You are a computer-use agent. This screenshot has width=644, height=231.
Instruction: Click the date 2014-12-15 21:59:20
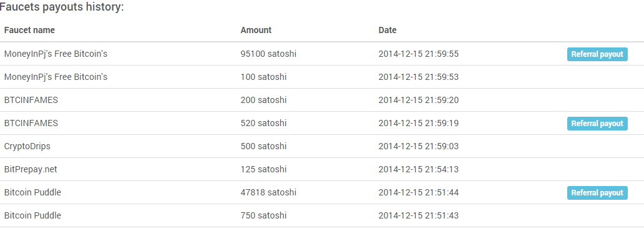[x=419, y=100]
